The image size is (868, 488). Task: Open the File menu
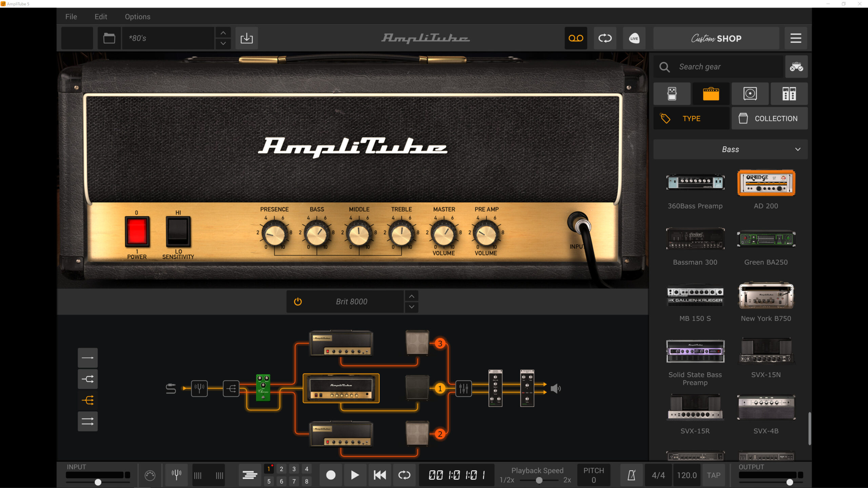coord(71,17)
